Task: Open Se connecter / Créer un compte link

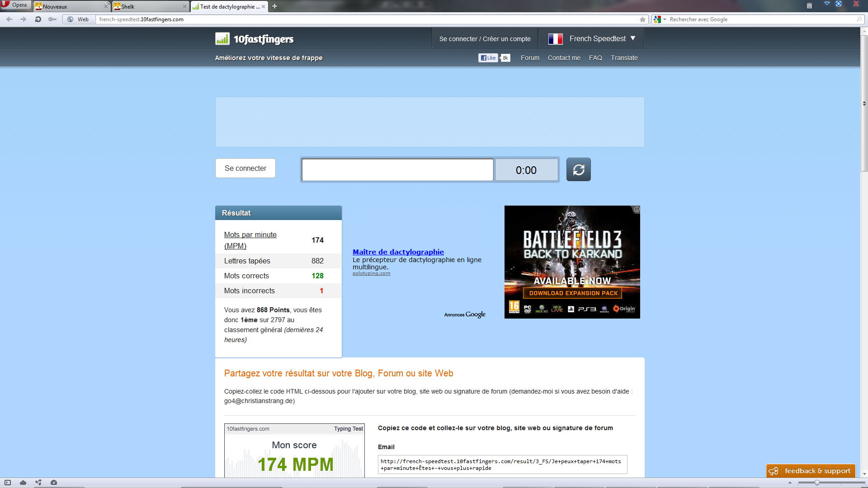Action: 485,39
